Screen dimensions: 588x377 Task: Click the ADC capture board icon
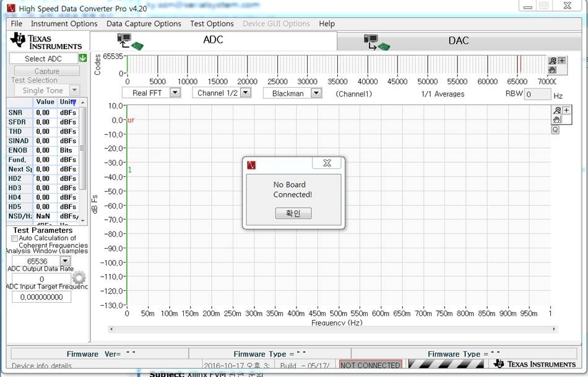[130, 41]
